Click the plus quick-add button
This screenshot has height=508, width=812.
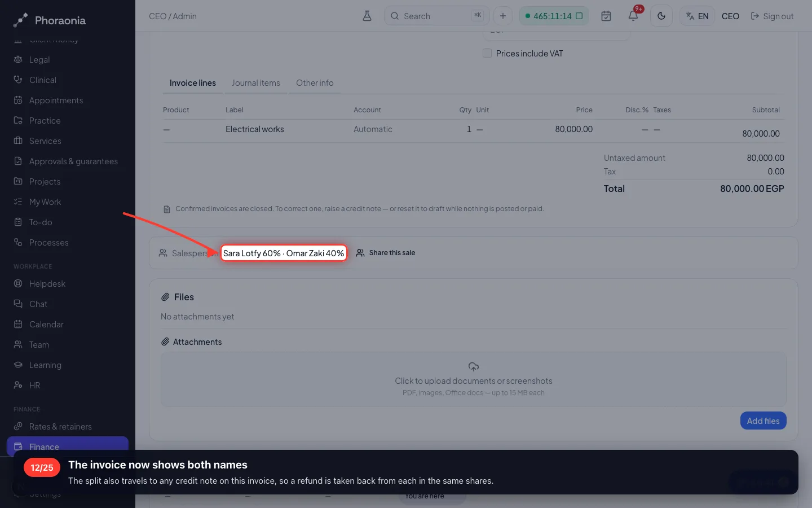pyautogui.click(x=503, y=16)
